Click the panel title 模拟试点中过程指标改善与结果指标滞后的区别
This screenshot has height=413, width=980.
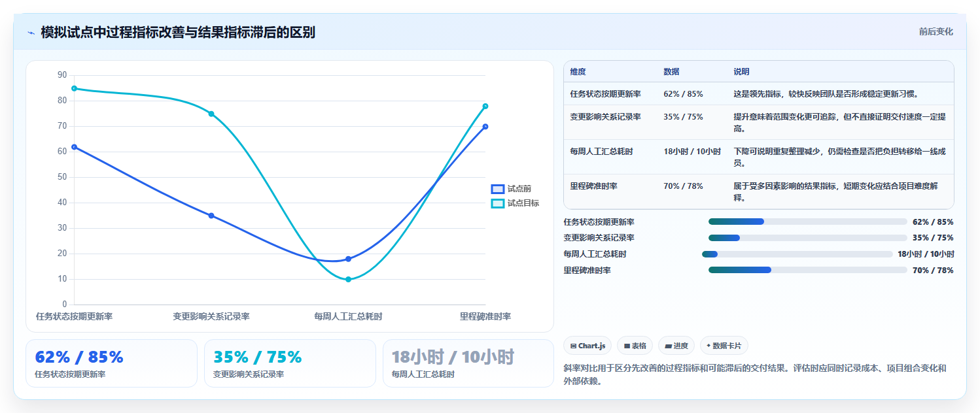click(x=178, y=33)
